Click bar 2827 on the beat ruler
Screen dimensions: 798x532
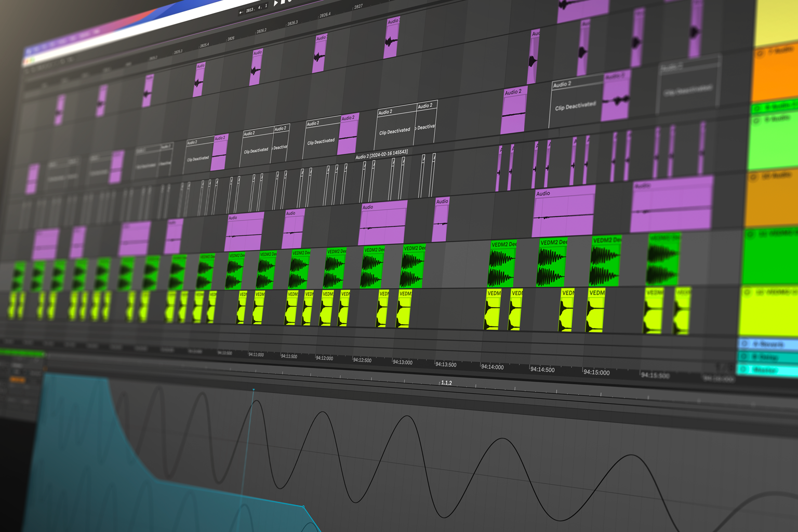(x=358, y=7)
